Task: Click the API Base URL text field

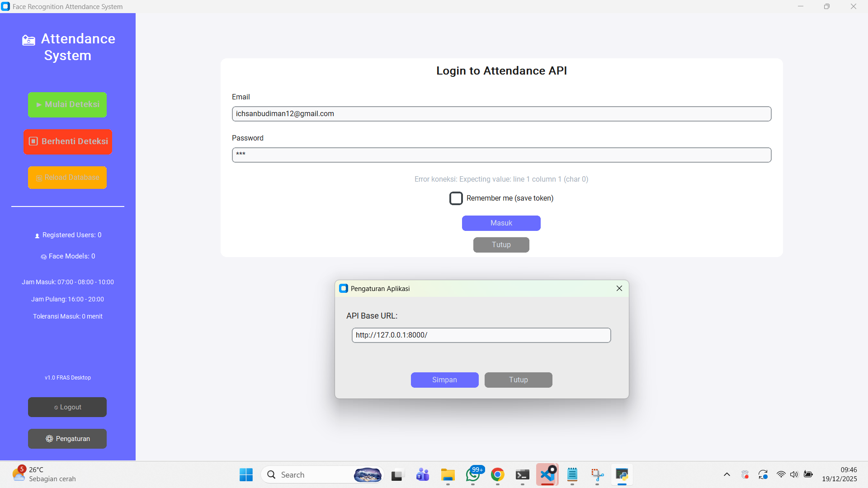Action: tap(481, 335)
